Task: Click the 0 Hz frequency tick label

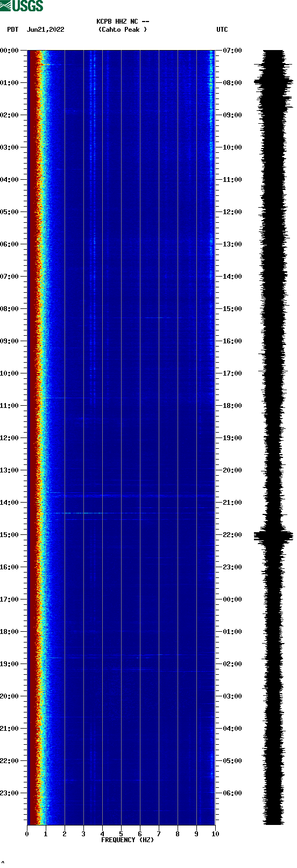Action: (x=27, y=834)
